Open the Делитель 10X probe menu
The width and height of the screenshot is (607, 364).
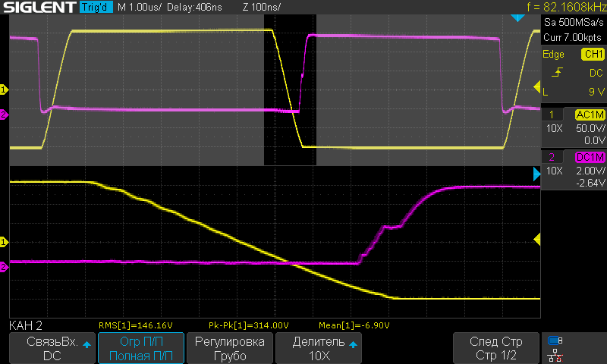[x=319, y=348]
